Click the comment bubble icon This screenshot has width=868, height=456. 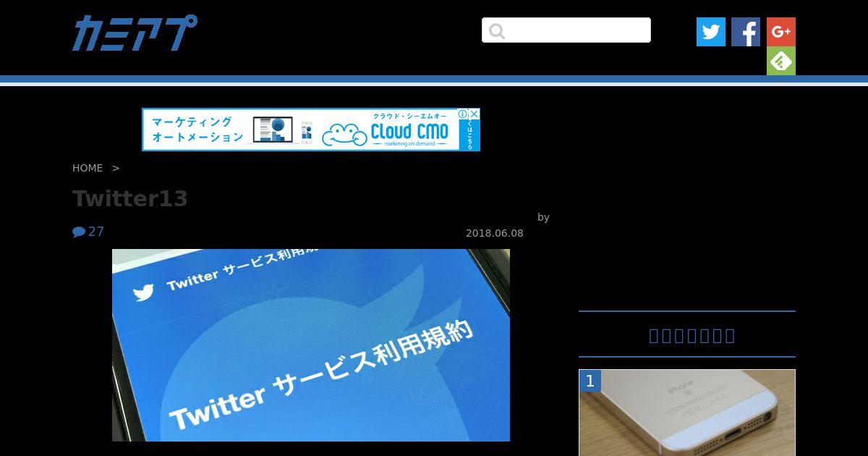coord(79,232)
